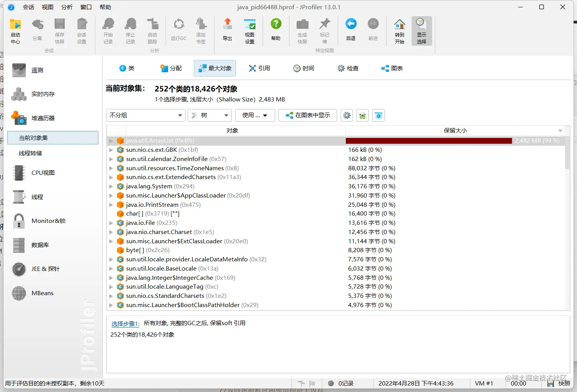This screenshot has width=577, height=392.
Task: Click the 添加书签 add bookmark icon
Action: (x=201, y=31)
